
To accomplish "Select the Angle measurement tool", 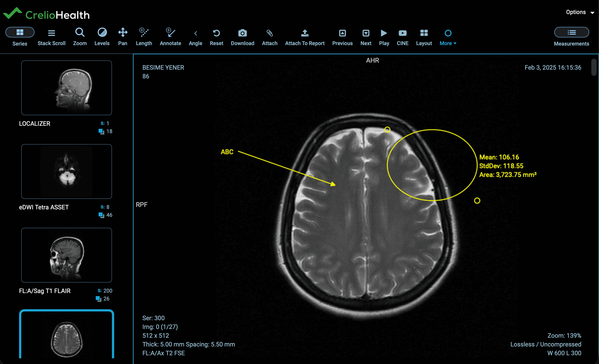I will 195,37.
